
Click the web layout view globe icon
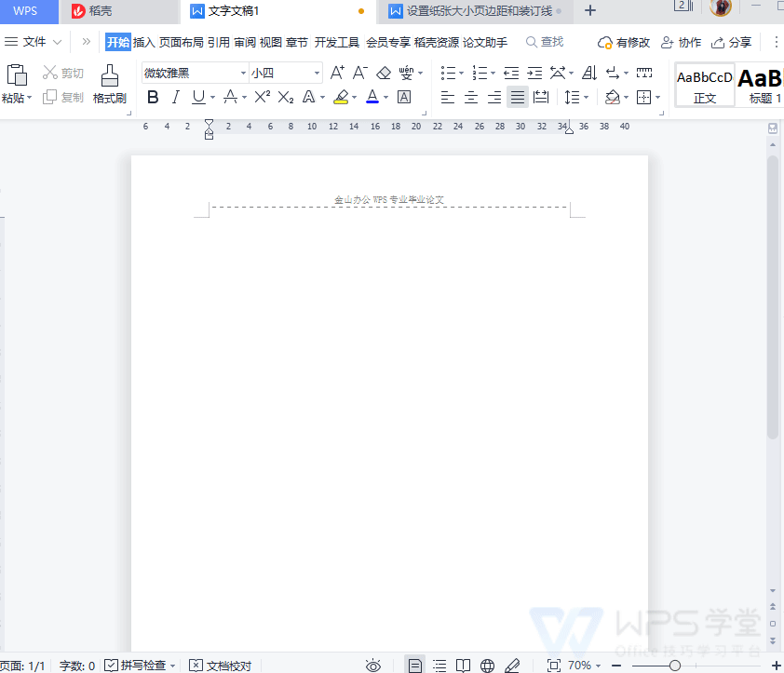pyautogui.click(x=487, y=666)
